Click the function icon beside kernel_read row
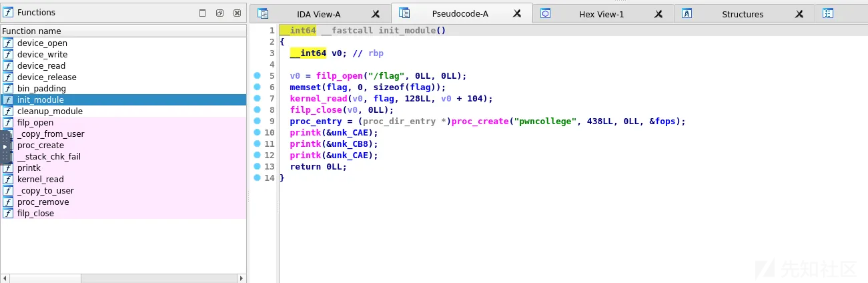Viewport: 868px width, 283px height. [x=8, y=179]
